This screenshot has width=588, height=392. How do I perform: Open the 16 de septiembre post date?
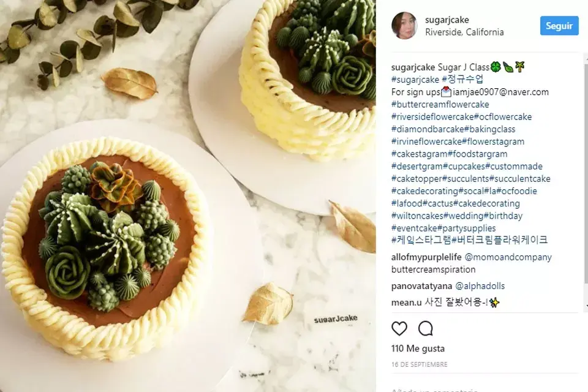(419, 364)
